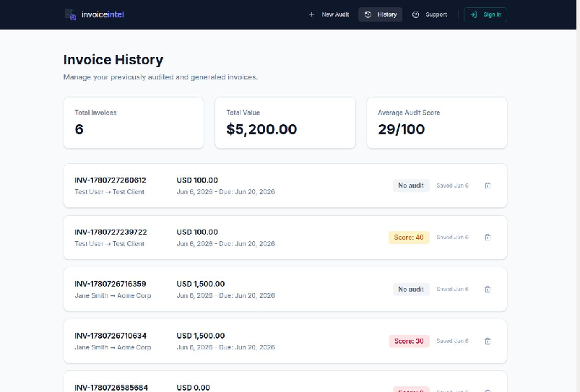Image resolution: width=580 pixels, height=392 pixels.
Task: Open the Support page
Action: 430,14
